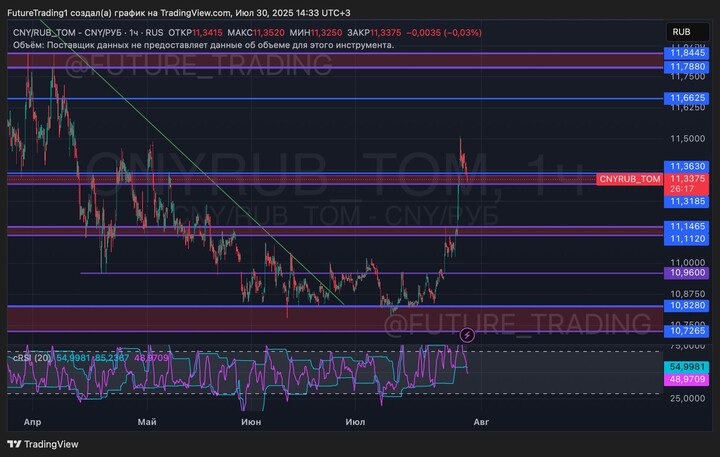The image size is (720, 457).
Task: Click the Май label on time axis
Action: coord(147,422)
